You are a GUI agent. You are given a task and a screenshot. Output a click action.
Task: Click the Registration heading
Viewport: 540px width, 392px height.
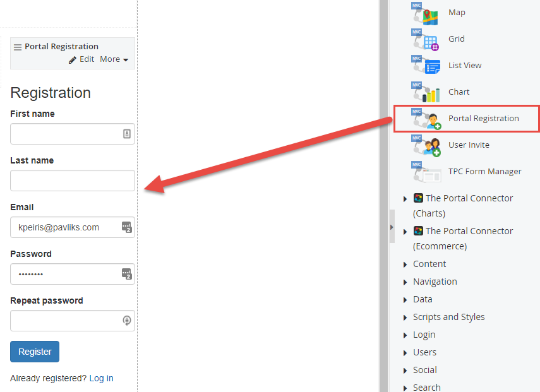coord(51,93)
